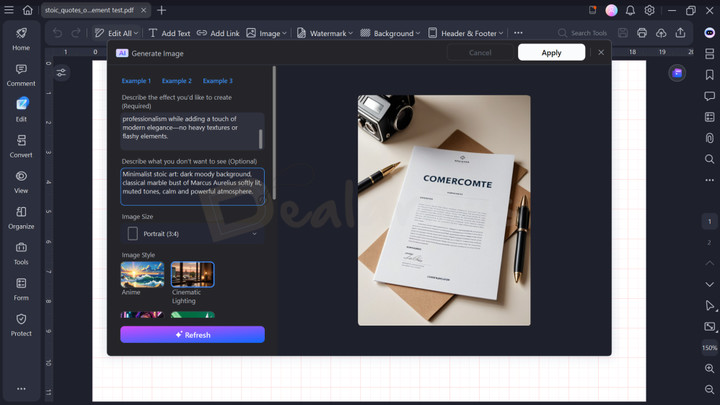Click the 150% zoom level
Image resolution: width=720 pixels, height=405 pixels.
coord(709,348)
